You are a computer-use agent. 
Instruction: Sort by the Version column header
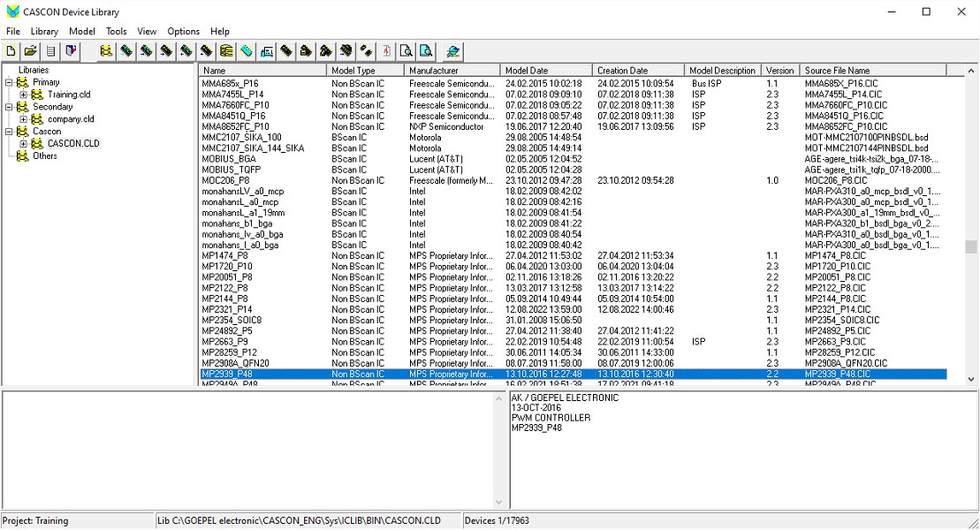(780, 71)
